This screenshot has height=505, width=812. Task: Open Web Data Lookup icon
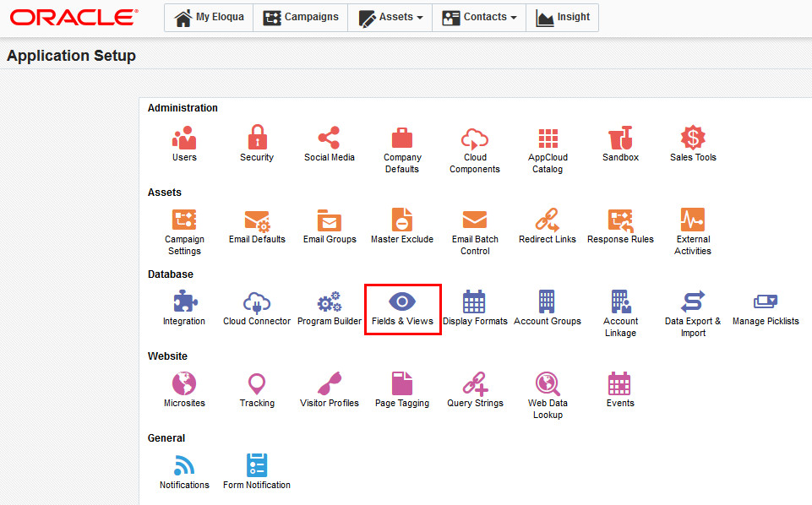click(548, 383)
